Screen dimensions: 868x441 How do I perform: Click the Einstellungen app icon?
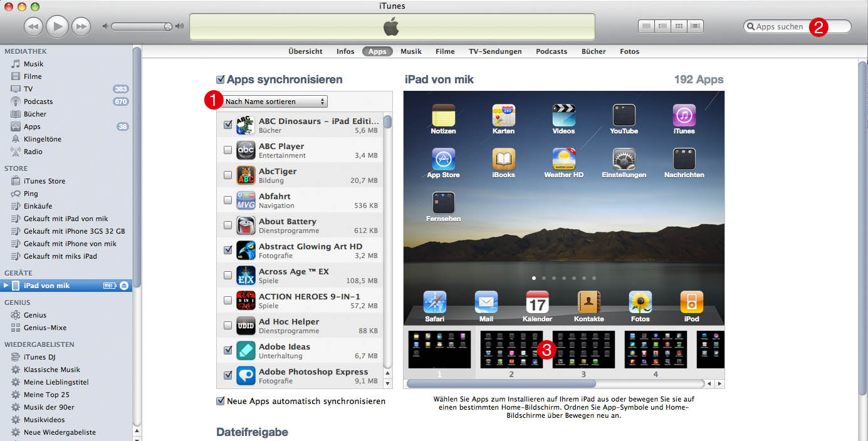click(x=624, y=158)
